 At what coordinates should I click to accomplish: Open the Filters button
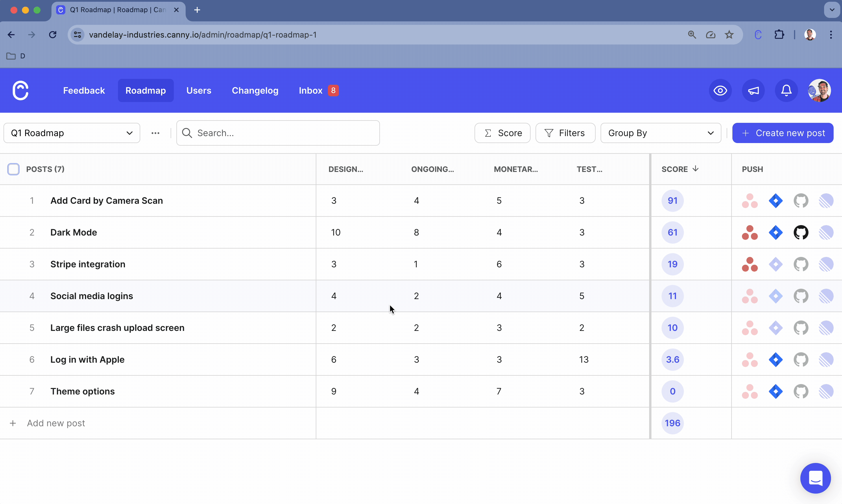click(x=565, y=133)
